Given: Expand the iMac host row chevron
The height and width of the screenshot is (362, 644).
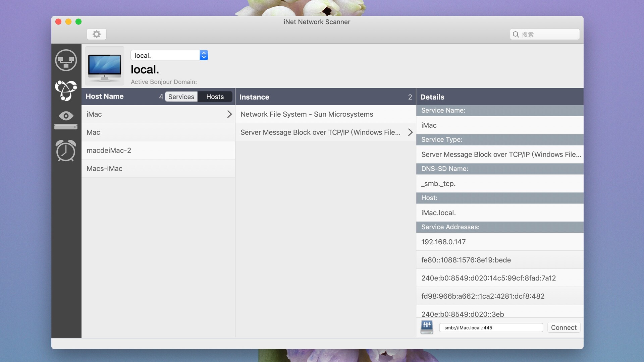Looking at the screenshot, I should [x=229, y=114].
